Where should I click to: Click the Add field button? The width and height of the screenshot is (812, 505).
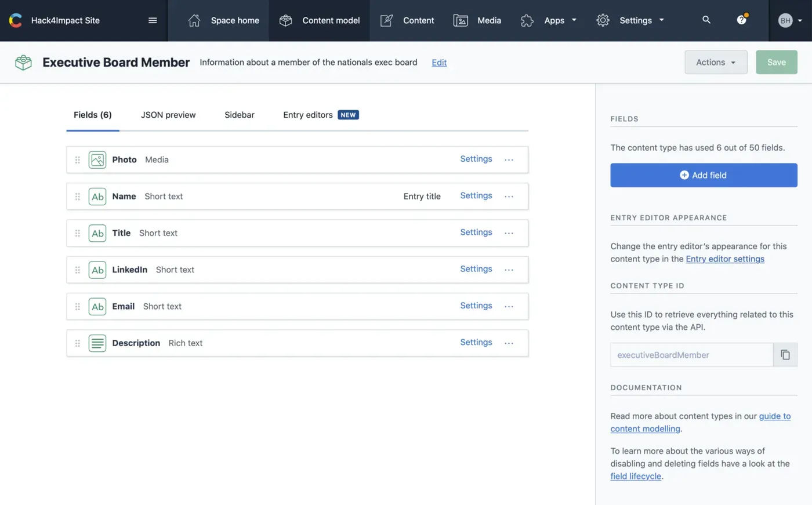click(703, 175)
